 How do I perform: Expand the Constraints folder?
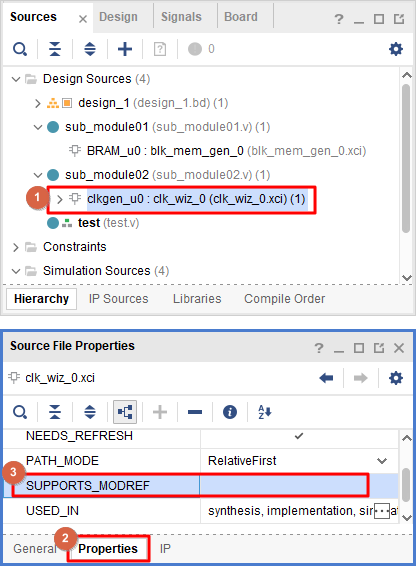coord(16,247)
